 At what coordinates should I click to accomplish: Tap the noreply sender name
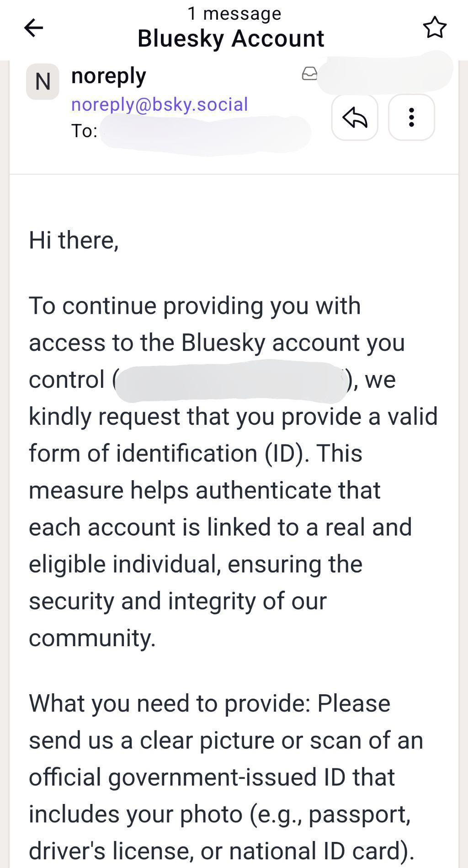coord(109,75)
